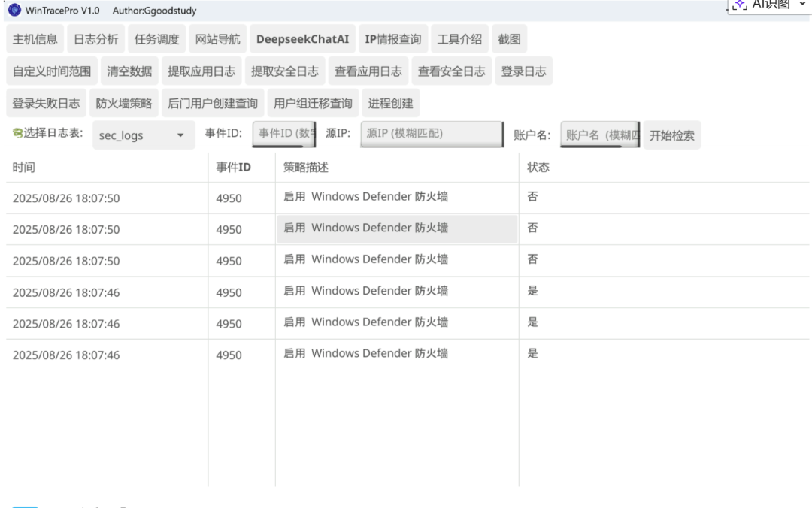Viewport: 812px width, 508px height.
Task: Open the 防火墙策略 view
Action: click(124, 103)
